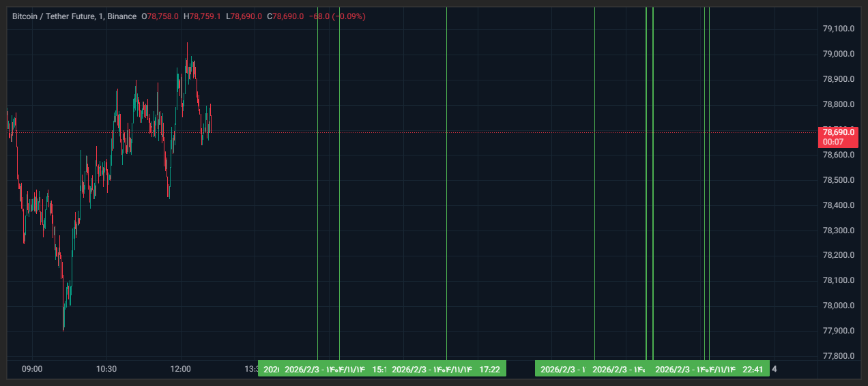Click the close value C78,690.0 in the legend

tap(285, 16)
